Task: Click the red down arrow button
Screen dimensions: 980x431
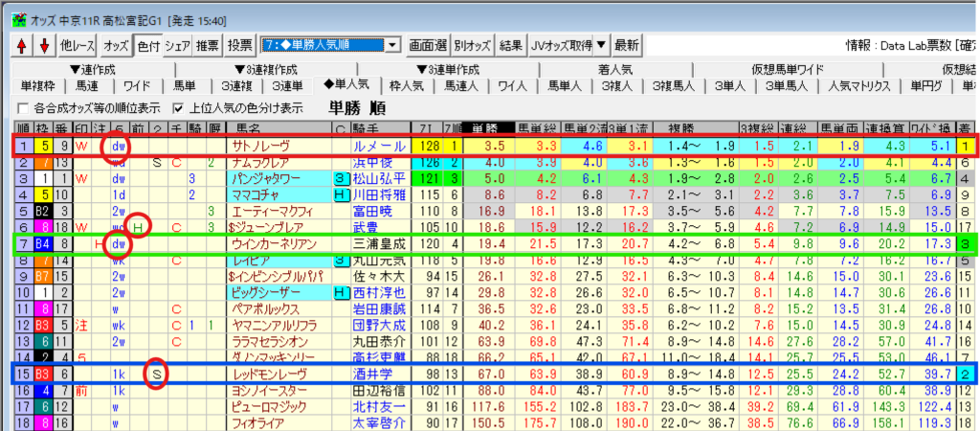Action: [43, 45]
